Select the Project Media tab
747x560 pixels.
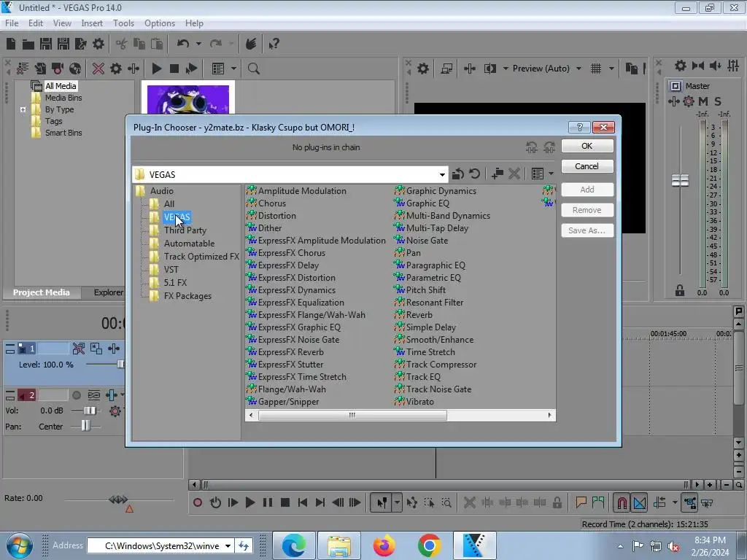(42, 292)
